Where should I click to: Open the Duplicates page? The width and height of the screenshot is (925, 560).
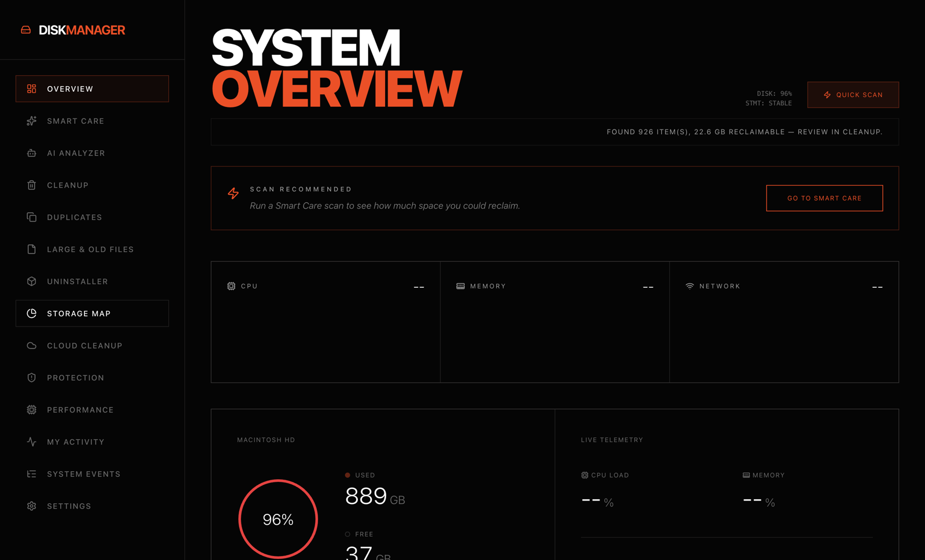(x=92, y=217)
